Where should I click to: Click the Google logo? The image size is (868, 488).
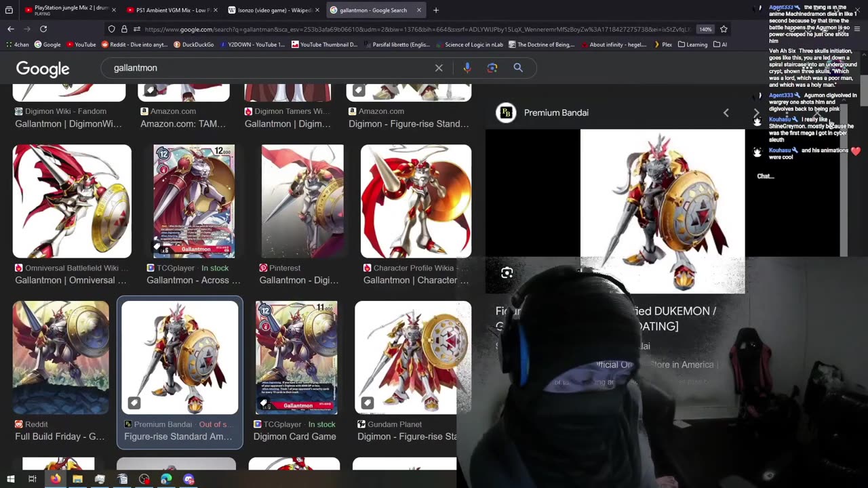pyautogui.click(x=43, y=68)
